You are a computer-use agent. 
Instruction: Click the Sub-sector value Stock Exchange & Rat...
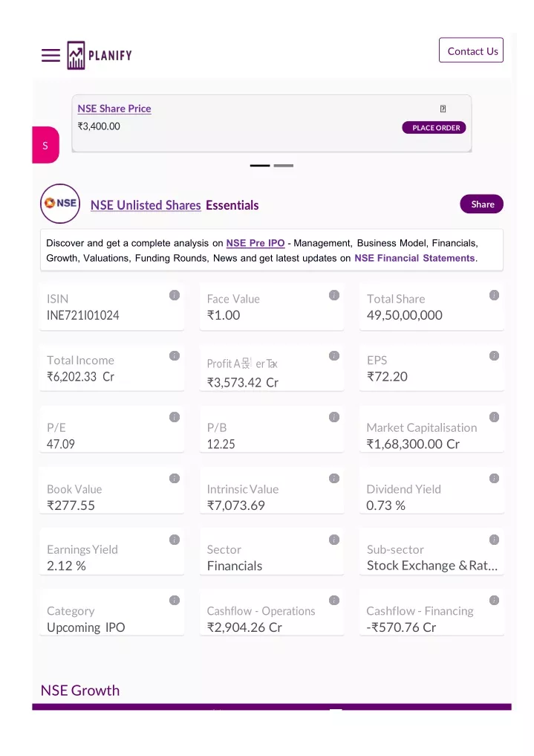click(432, 566)
